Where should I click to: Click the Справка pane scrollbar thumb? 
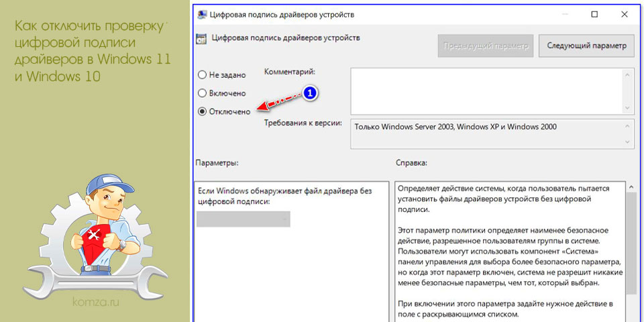(x=631, y=244)
